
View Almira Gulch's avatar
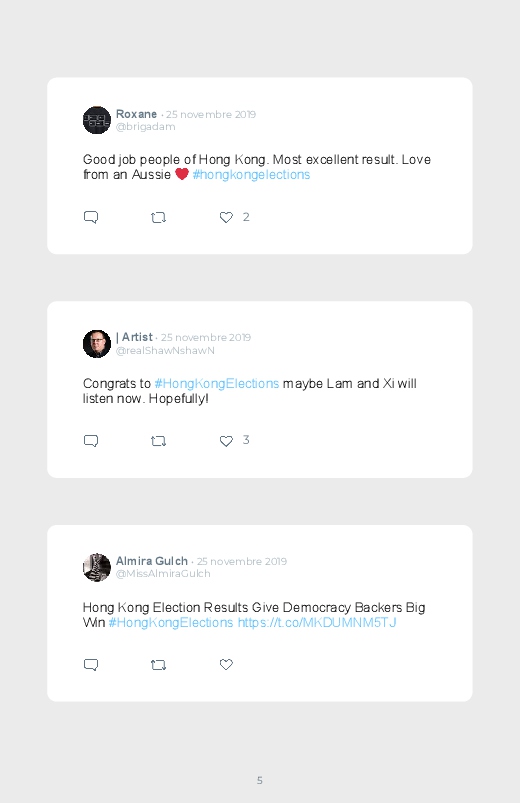point(97,567)
